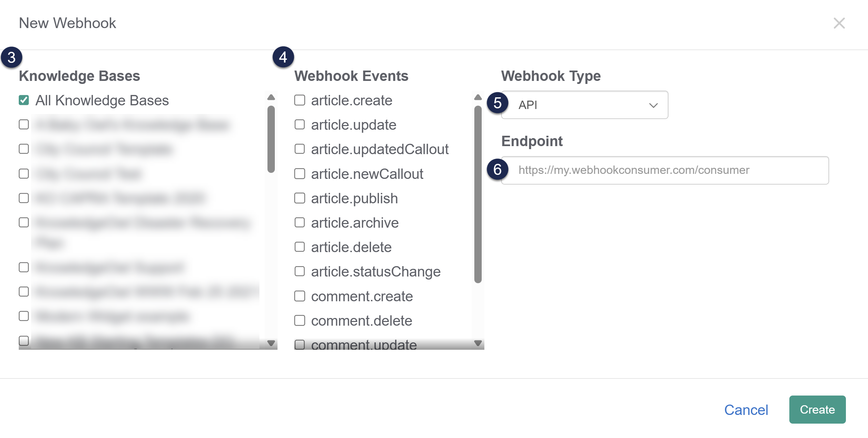868x438 pixels.
Task: Click step 3 numbered badge
Action: (11, 57)
